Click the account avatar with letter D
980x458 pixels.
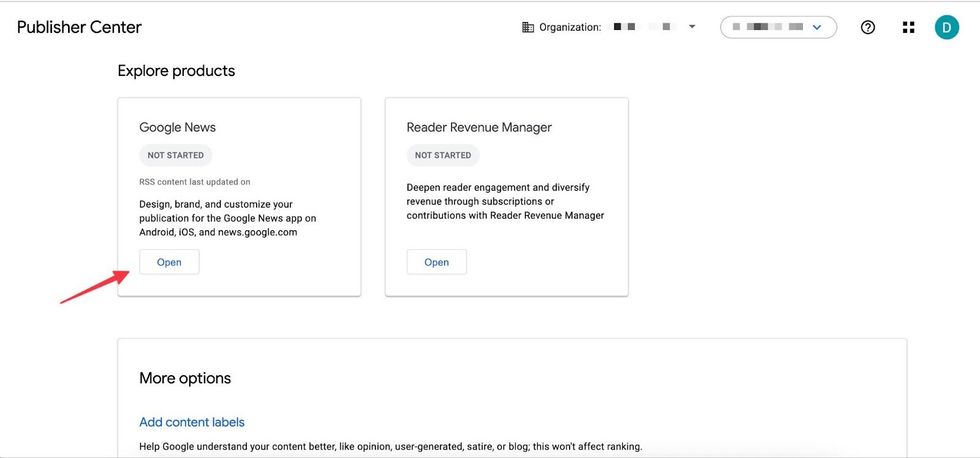[x=946, y=27]
